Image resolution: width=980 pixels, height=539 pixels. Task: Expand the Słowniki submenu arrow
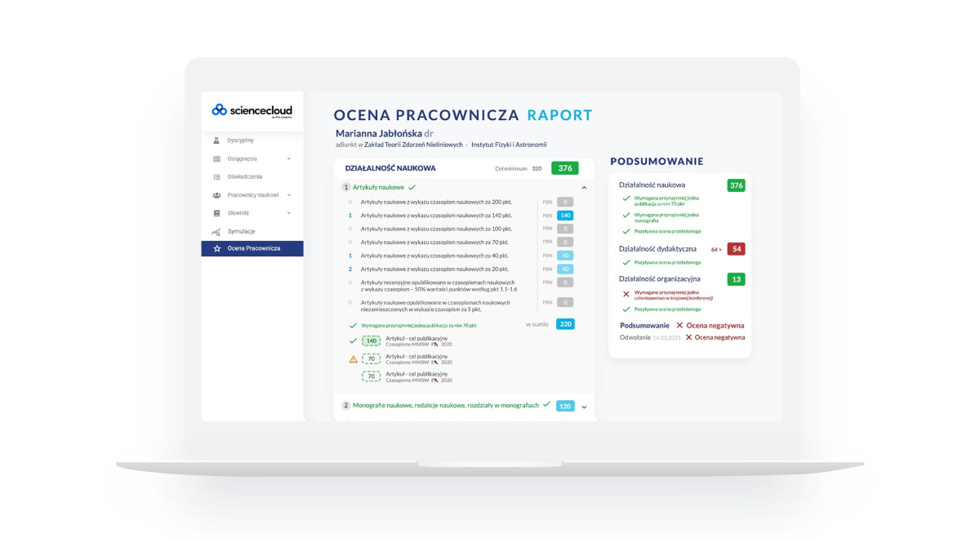click(289, 213)
